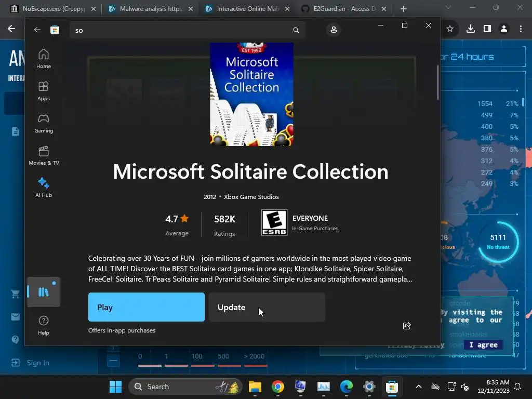This screenshot has width=532, height=399.
Task: Click the 4.7 Average rating
Action: [177, 224]
